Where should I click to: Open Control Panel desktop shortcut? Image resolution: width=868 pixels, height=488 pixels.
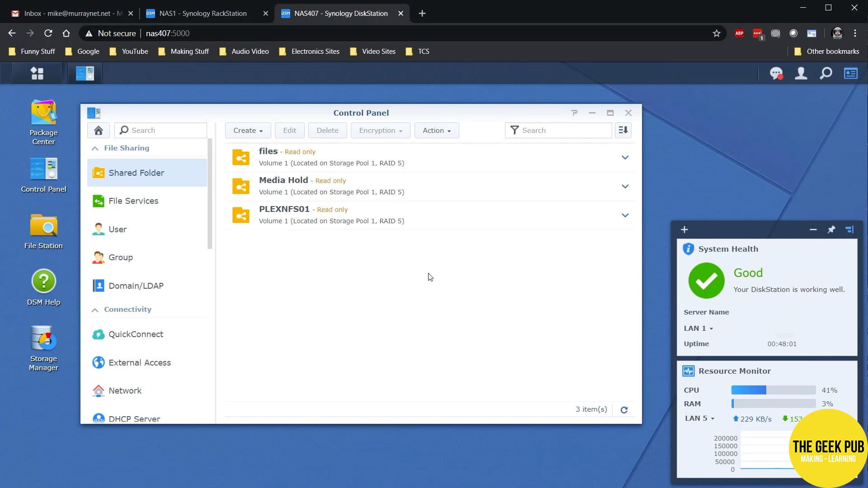click(x=43, y=175)
